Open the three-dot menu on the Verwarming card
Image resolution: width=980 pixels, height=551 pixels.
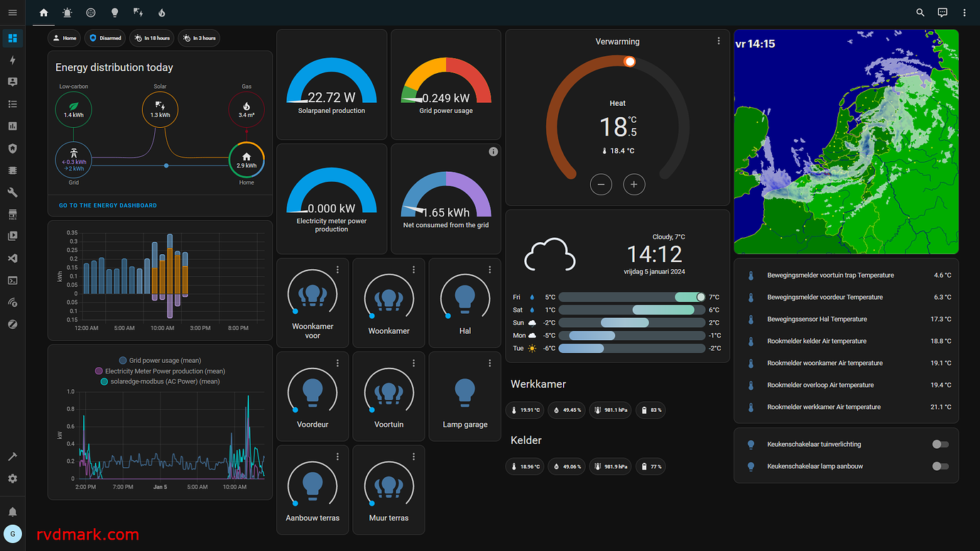[718, 40]
